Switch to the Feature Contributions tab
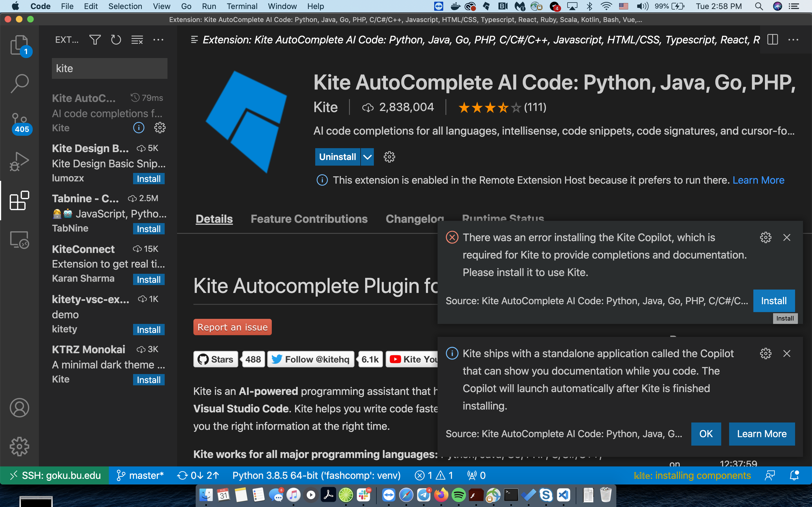The height and width of the screenshot is (507, 812). [309, 219]
